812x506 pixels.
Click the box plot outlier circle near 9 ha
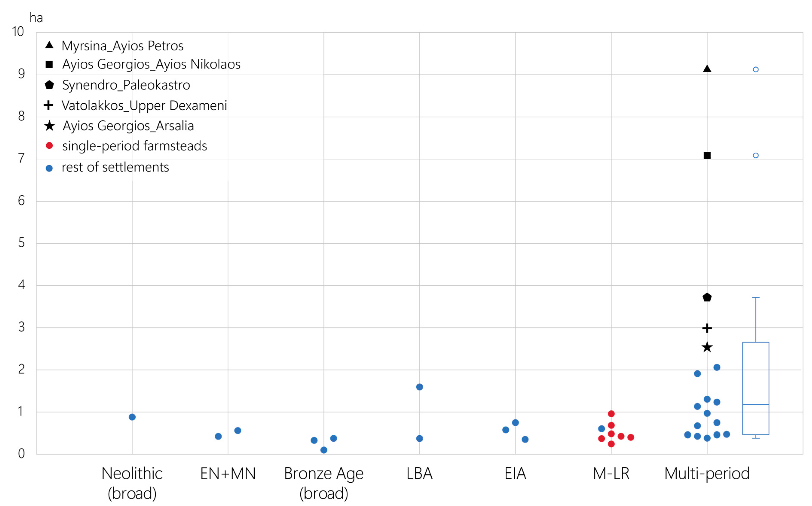pos(756,70)
